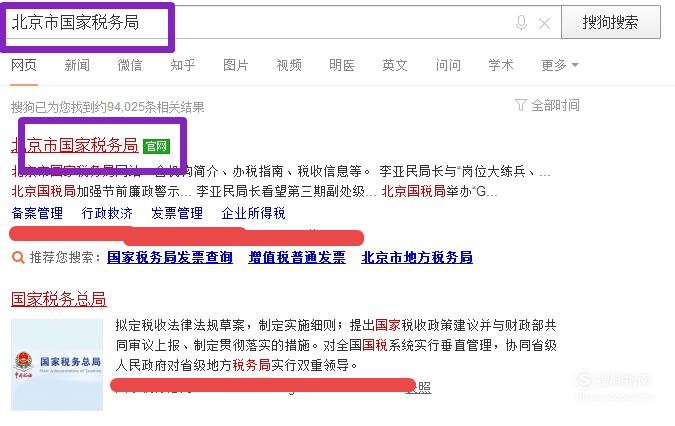Switch to the 新闻 tab
This screenshot has width=675, height=426.
[x=77, y=65]
